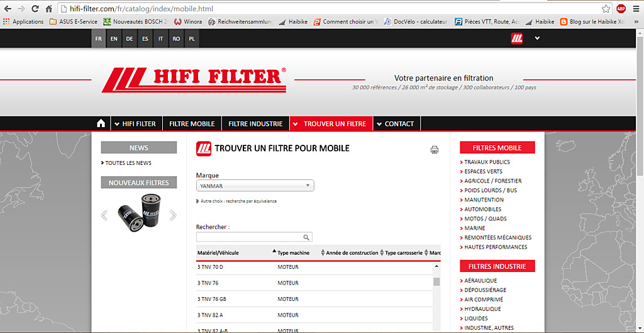The image size is (644, 333).
Task: Open the Blog sur le Haibike bookmark
Action: click(x=592, y=22)
